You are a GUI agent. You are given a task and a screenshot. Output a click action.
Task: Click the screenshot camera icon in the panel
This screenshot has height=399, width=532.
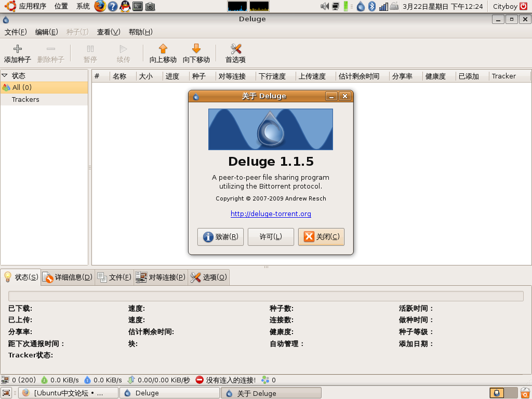click(150, 6)
